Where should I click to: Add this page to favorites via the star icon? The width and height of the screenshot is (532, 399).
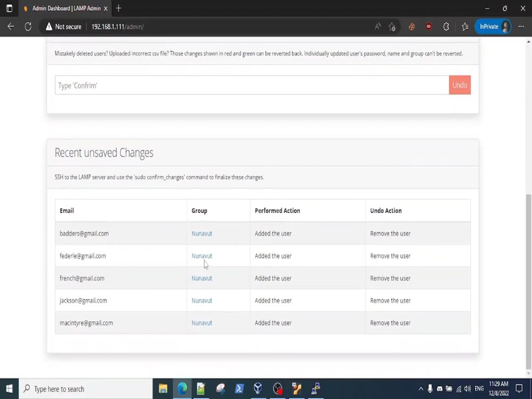click(392, 26)
